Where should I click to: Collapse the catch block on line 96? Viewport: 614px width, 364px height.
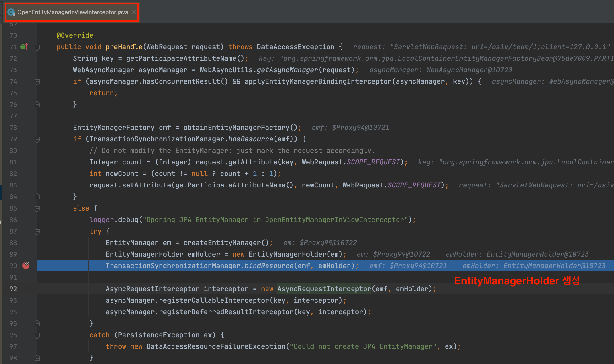coord(37,335)
